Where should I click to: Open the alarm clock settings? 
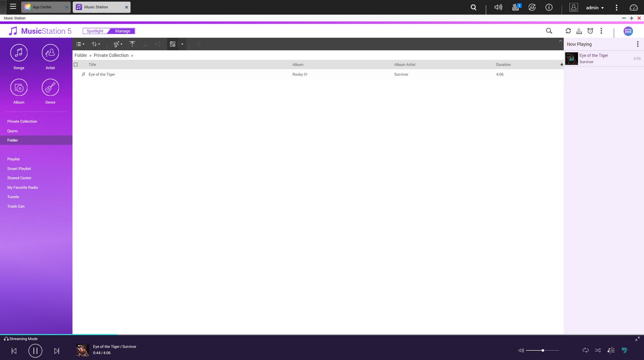pos(590,31)
